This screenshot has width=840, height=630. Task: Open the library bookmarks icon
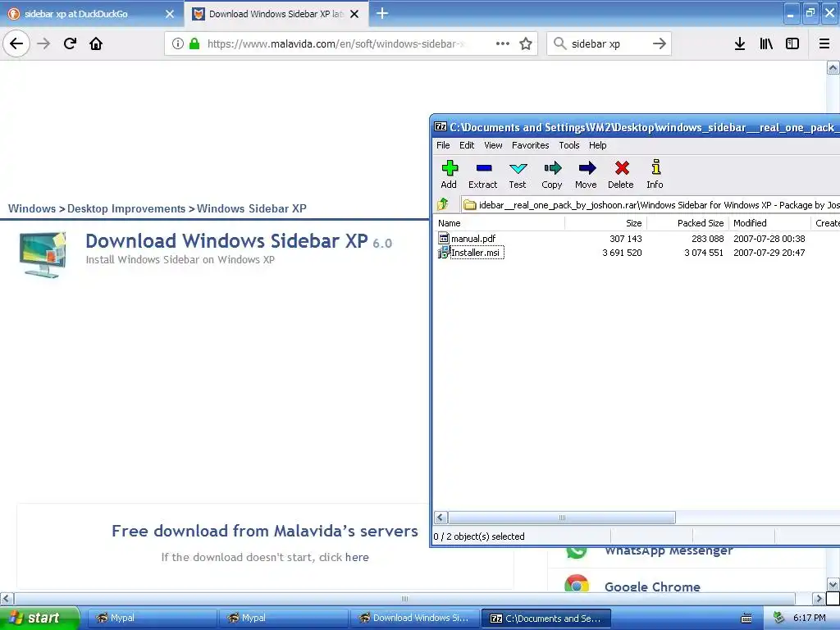(x=766, y=43)
